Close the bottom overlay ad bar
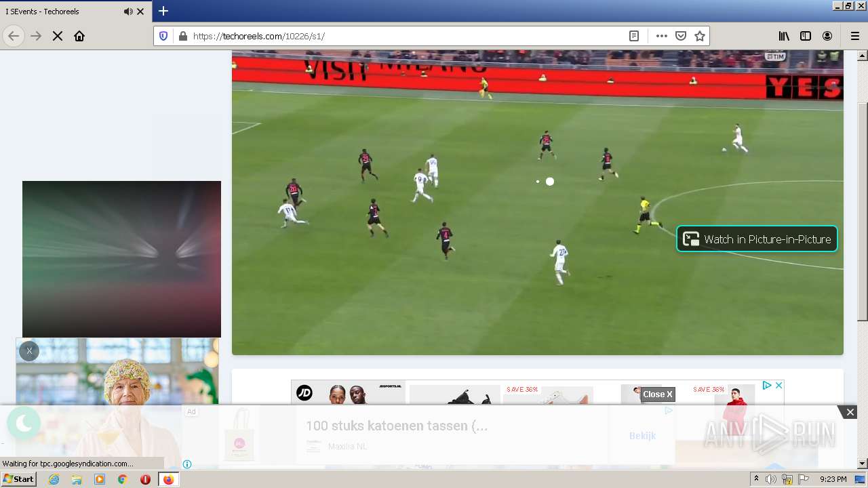The image size is (868, 488). [850, 412]
